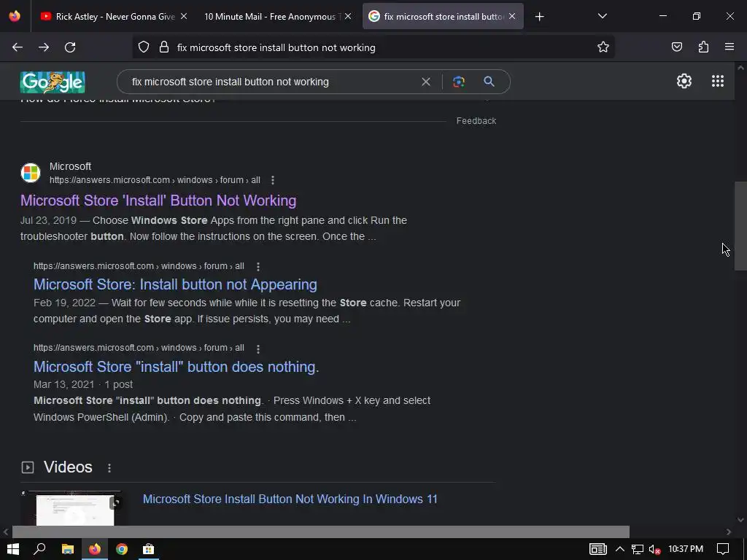Screen dimensions: 747x560
Task: Show hidden system tray icons
Action: (x=619, y=549)
